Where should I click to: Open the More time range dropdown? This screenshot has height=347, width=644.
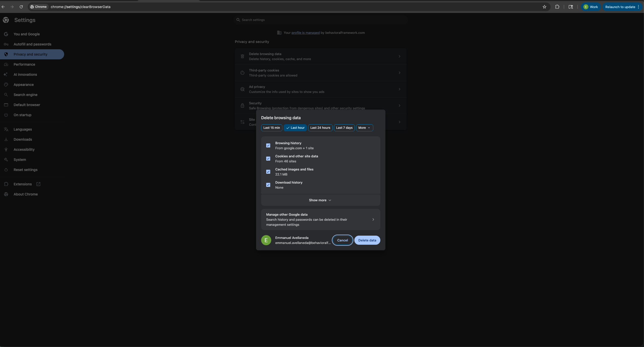point(364,128)
